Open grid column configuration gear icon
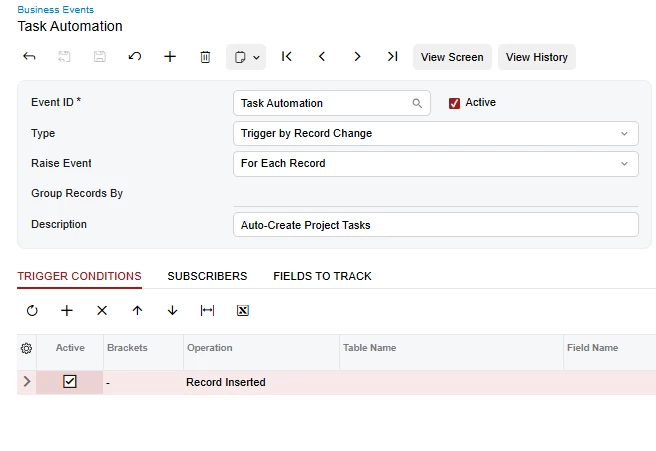The image size is (656, 451). point(26,348)
